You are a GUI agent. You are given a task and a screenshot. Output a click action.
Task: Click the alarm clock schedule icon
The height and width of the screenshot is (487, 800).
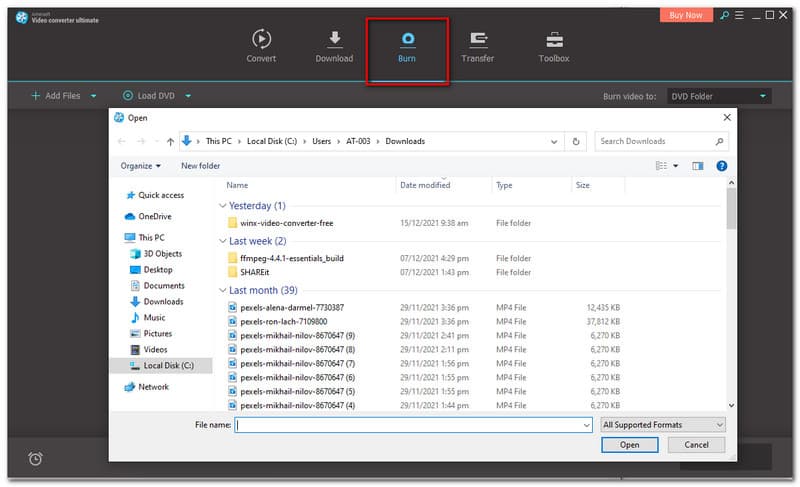click(x=35, y=458)
